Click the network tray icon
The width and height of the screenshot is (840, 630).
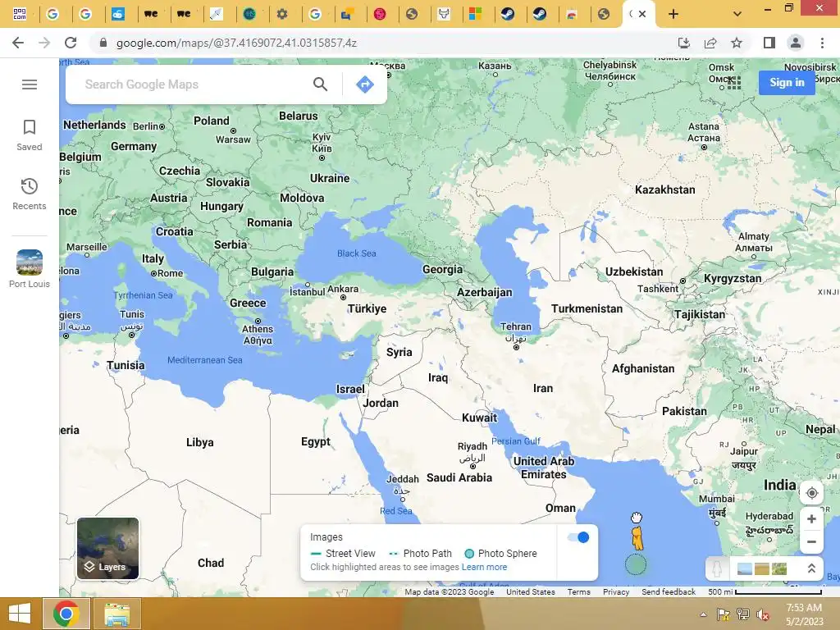743,614
